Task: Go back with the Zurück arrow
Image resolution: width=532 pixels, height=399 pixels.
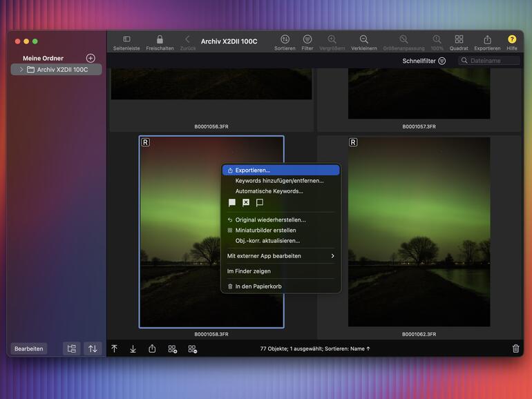Action: click(187, 39)
